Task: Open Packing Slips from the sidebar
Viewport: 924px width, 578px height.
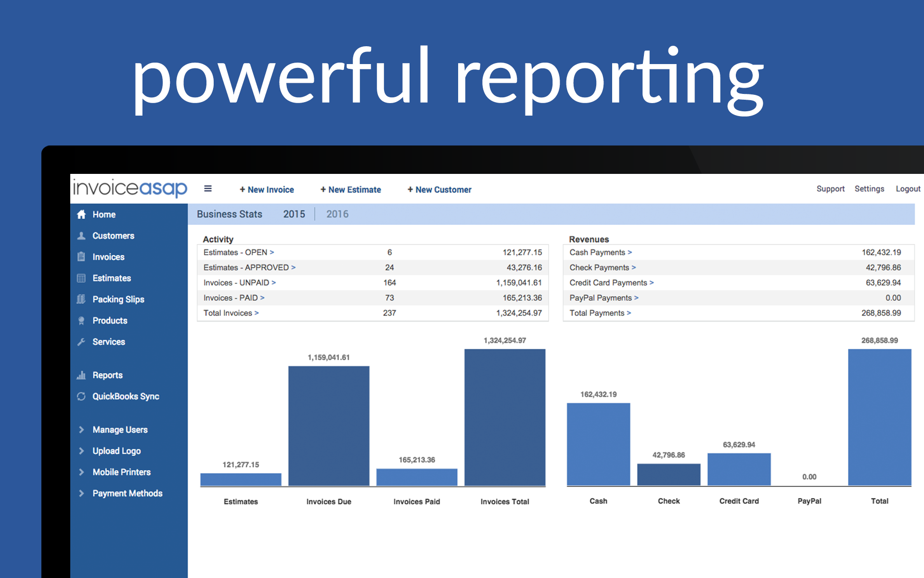Action: click(x=81, y=299)
